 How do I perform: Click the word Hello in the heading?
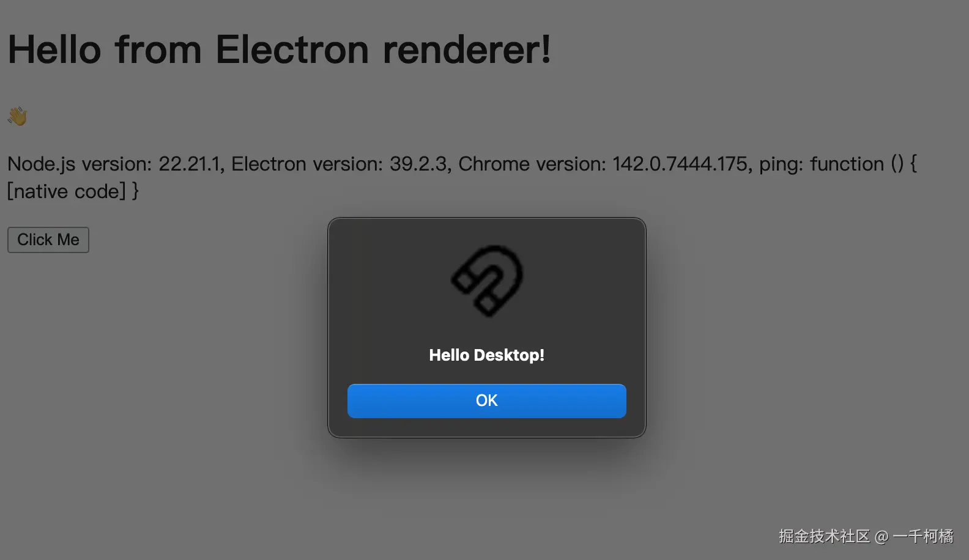54,50
